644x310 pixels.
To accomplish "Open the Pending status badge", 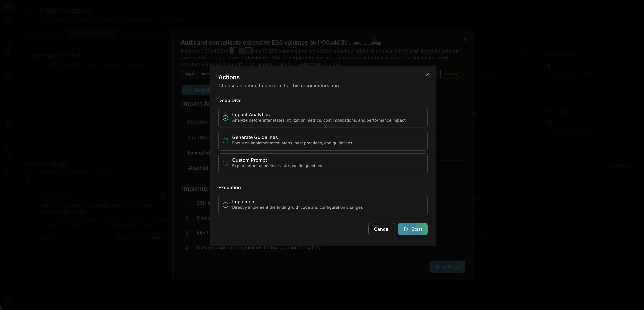I will 450,74.
